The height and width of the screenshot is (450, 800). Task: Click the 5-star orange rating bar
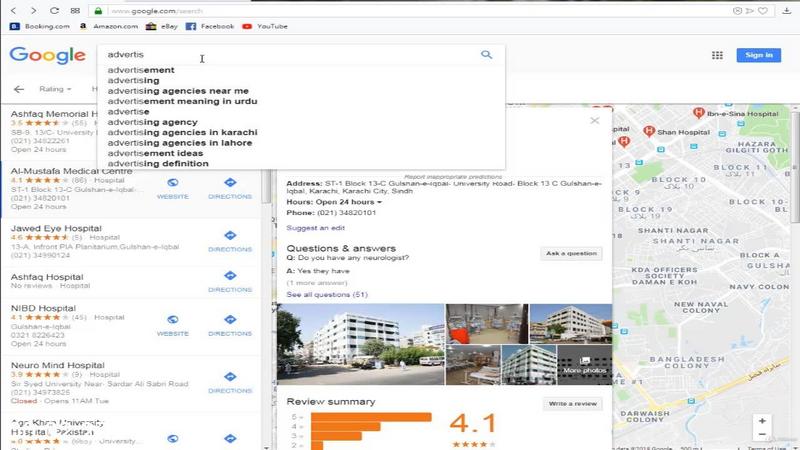pyautogui.click(x=371, y=417)
